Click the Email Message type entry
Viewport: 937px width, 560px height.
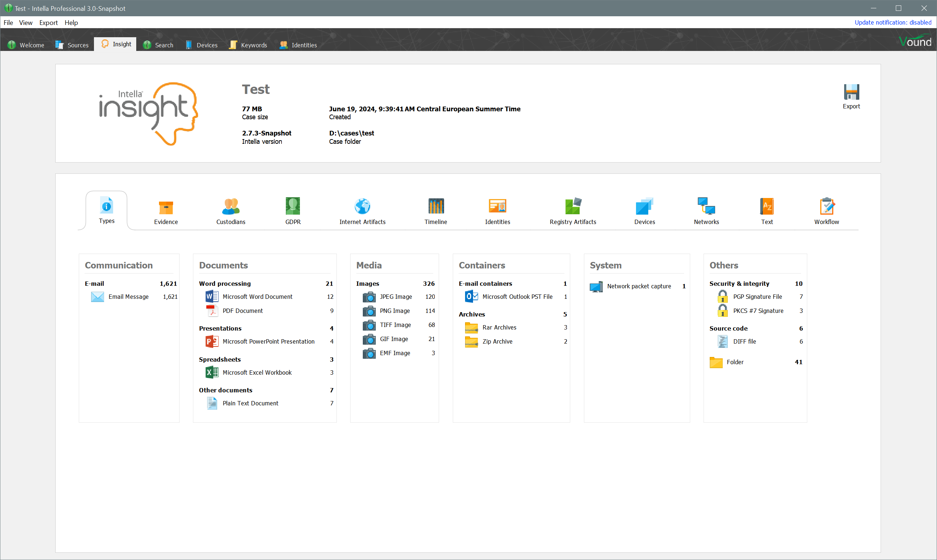[x=128, y=297]
